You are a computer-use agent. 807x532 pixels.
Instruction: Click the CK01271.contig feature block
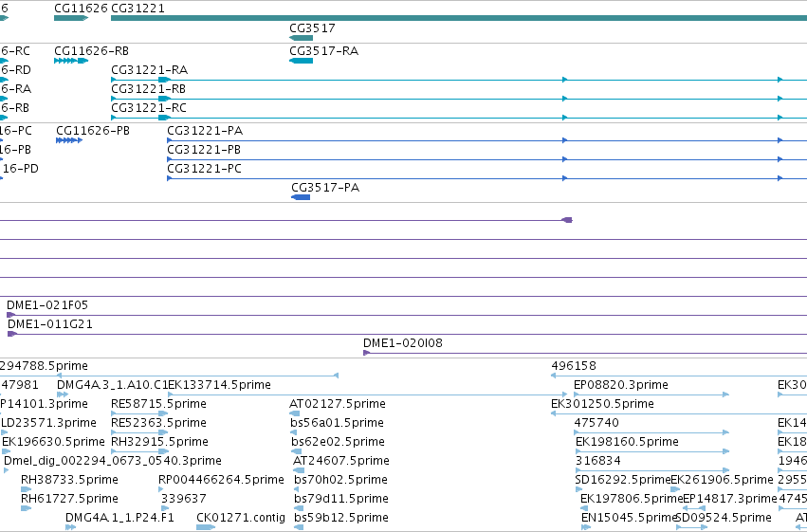coord(206,527)
